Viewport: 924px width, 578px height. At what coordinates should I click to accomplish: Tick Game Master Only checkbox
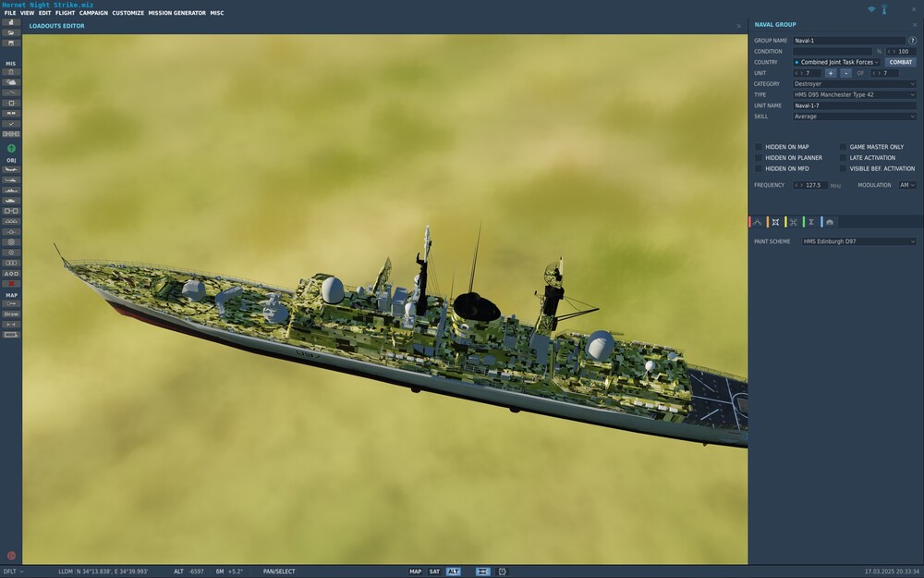pyautogui.click(x=843, y=147)
